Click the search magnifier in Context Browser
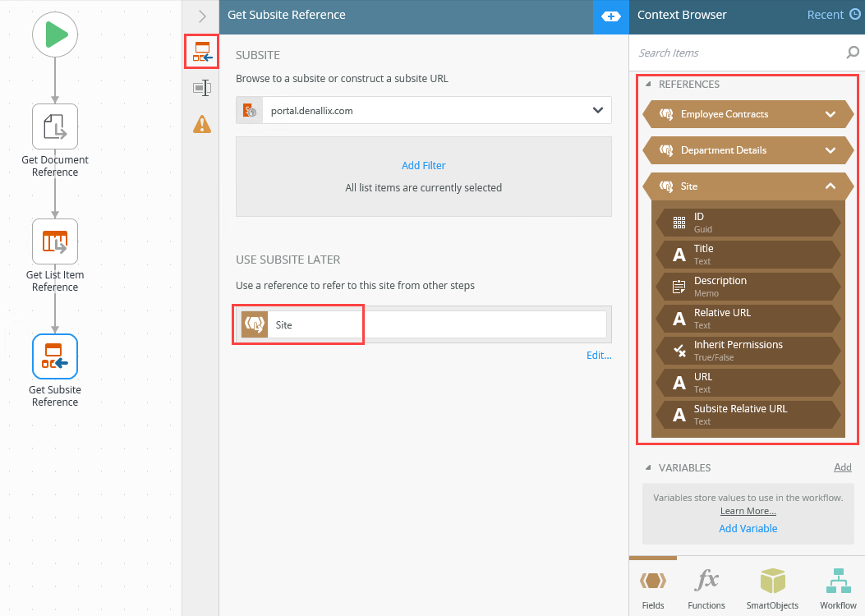This screenshot has width=865, height=616. pos(852,53)
